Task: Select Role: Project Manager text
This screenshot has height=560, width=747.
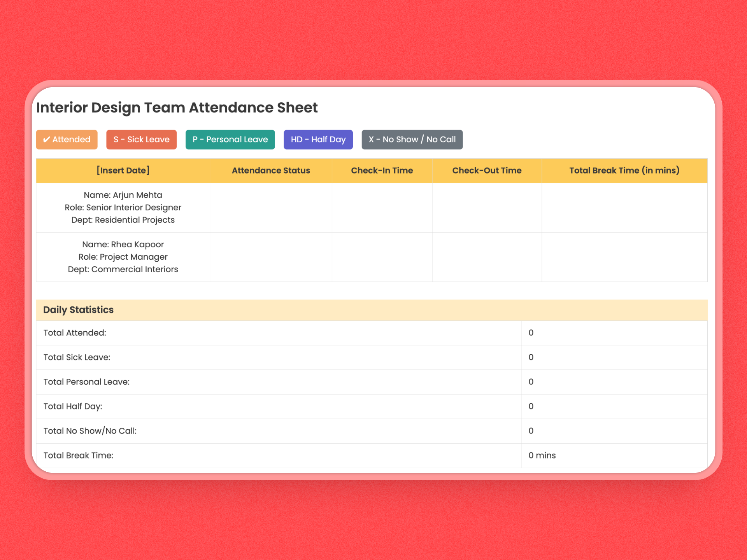Action: [123, 257]
